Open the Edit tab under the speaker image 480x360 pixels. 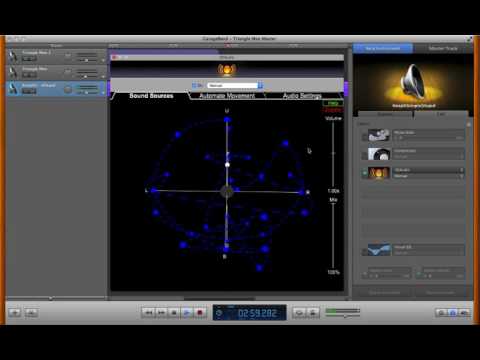click(441, 114)
